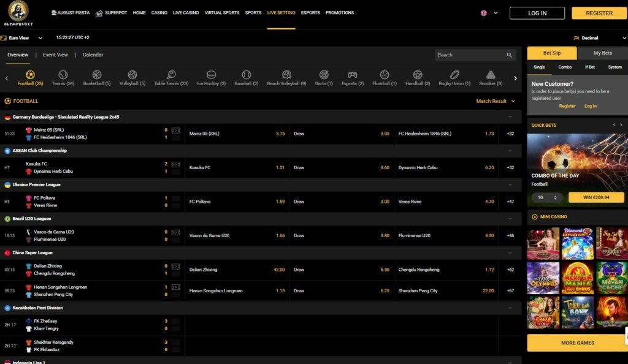Click into the Search input field
The width and height of the screenshot is (628, 364).
[x=470, y=55]
